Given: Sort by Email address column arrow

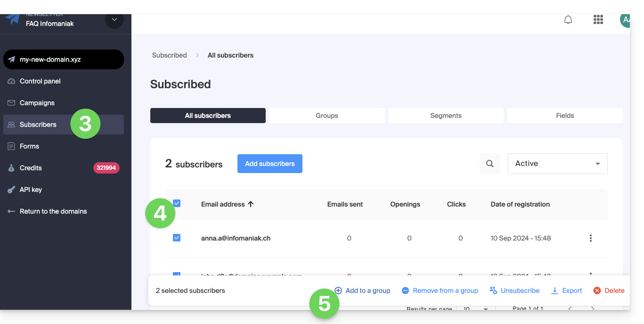Looking at the screenshot, I should click(x=251, y=204).
